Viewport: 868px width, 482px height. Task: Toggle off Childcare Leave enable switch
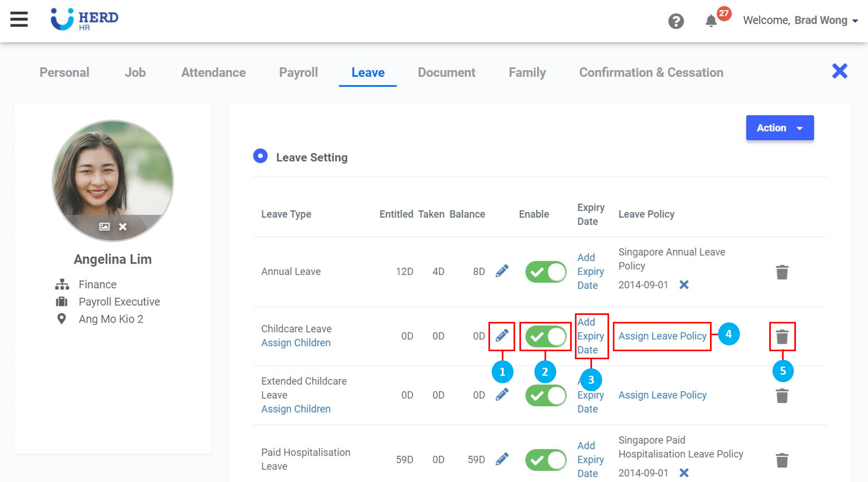pyautogui.click(x=546, y=337)
